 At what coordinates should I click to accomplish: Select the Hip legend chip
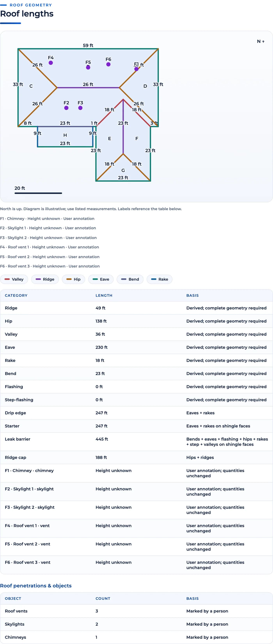[74, 279]
